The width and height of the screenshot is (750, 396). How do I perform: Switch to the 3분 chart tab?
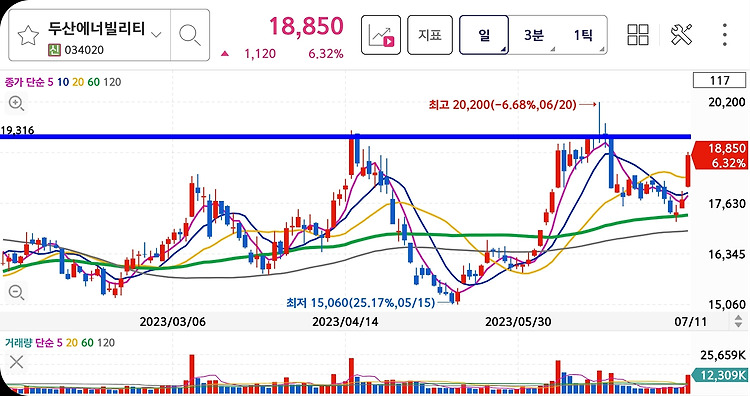click(533, 35)
